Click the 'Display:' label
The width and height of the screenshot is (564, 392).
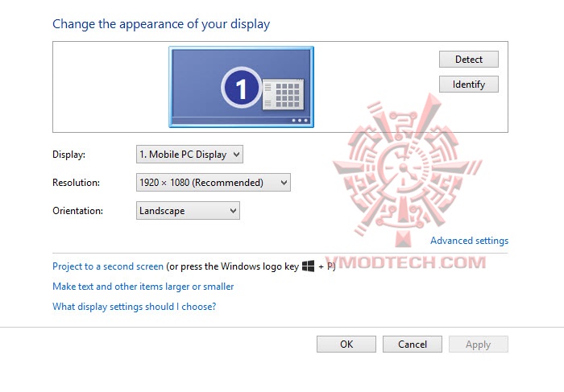[69, 155]
